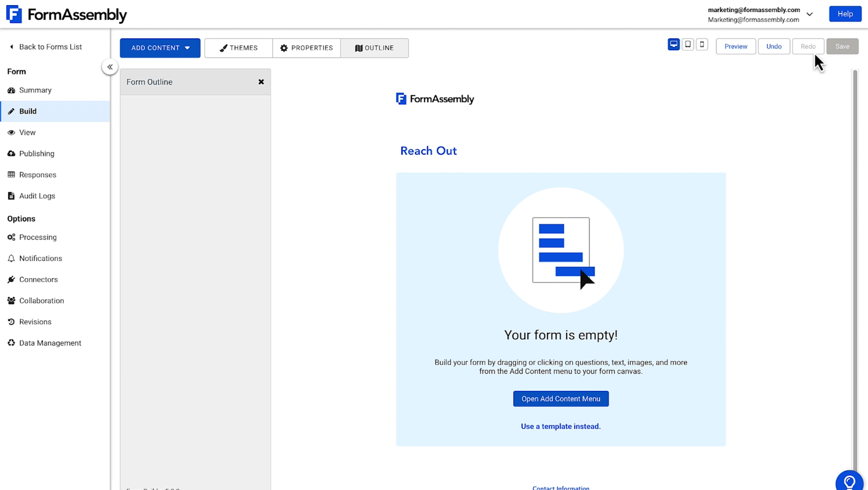This screenshot has height=490, width=868.
Task: Switch to tablet preview mode icon
Action: [x=688, y=44]
